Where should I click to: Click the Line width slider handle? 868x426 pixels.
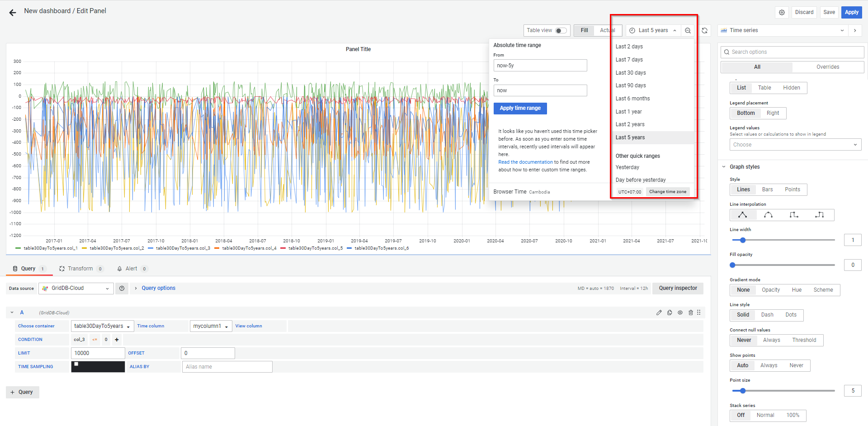(x=742, y=240)
